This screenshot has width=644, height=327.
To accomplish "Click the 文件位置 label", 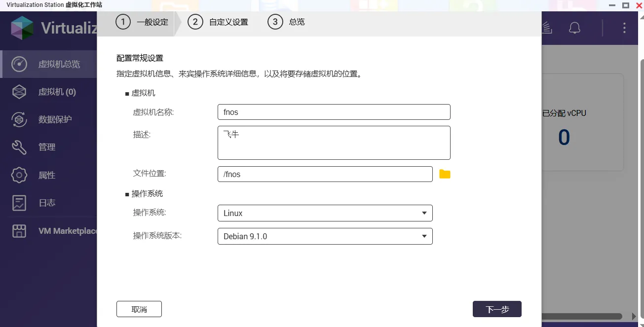I will pyautogui.click(x=150, y=174).
